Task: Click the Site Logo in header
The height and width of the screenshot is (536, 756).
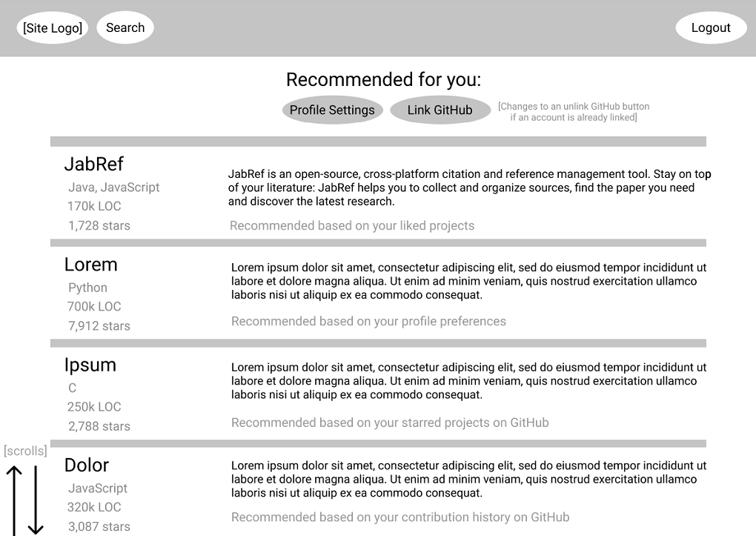Action: point(53,28)
